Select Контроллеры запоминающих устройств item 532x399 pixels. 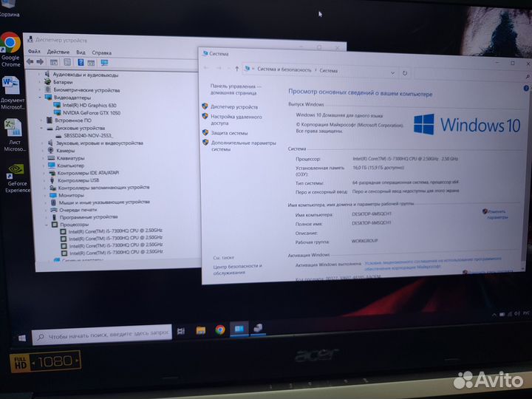pyautogui.click(x=104, y=188)
